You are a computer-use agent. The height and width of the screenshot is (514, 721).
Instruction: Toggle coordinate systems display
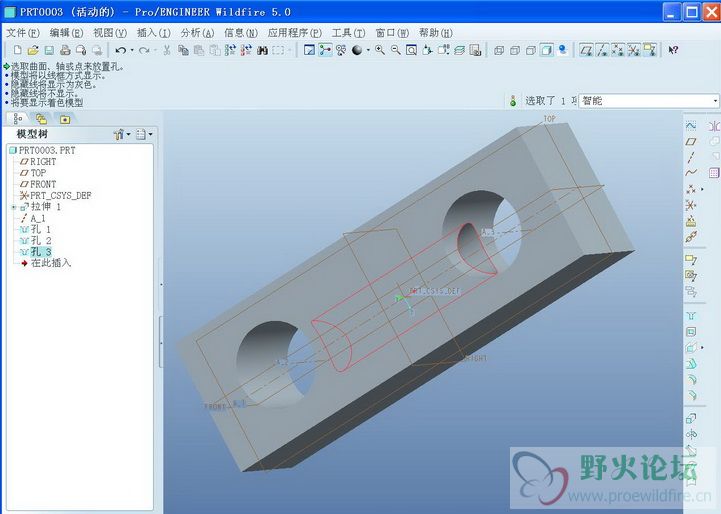coord(634,50)
